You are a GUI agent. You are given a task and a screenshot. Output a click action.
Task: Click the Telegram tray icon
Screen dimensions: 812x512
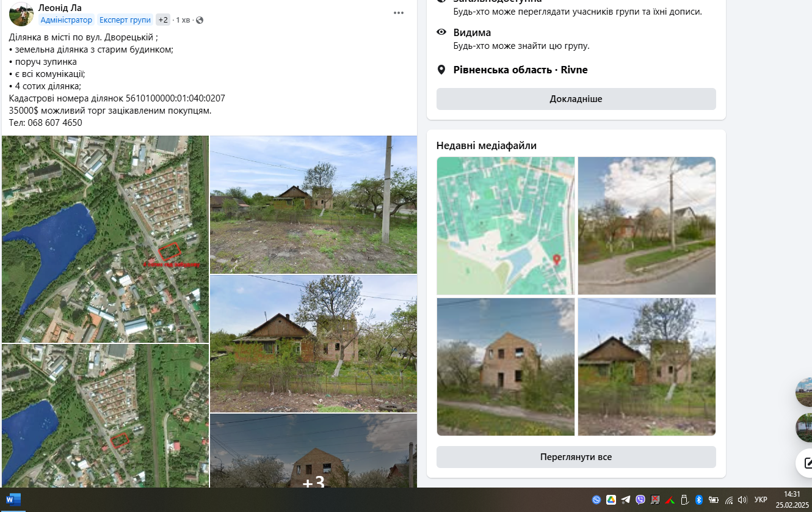click(x=626, y=500)
